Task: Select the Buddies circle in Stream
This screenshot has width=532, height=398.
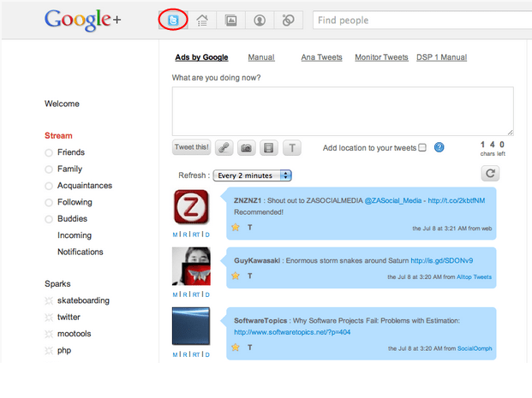Action: (49, 219)
